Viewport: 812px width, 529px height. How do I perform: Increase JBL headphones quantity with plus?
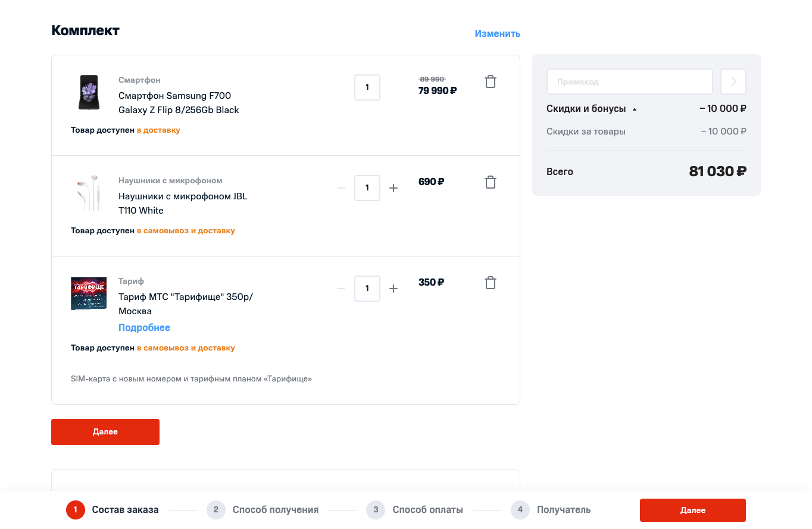(x=393, y=188)
